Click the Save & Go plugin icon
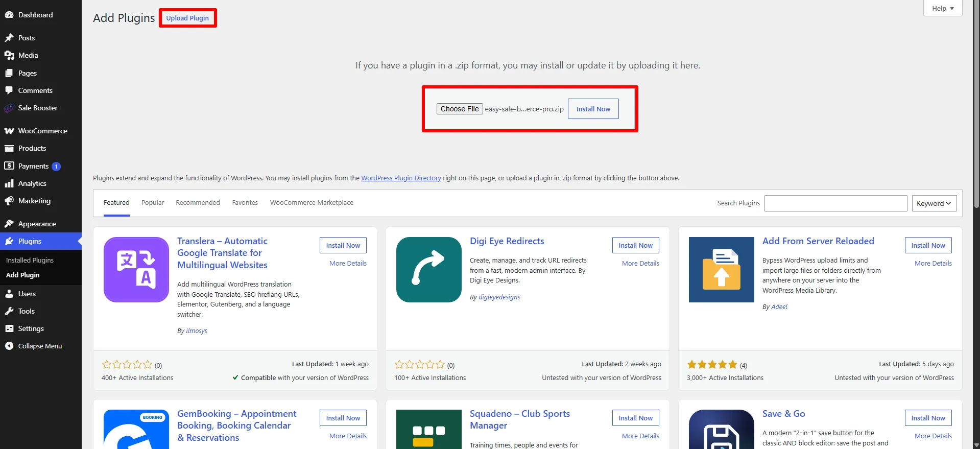 coord(722,429)
